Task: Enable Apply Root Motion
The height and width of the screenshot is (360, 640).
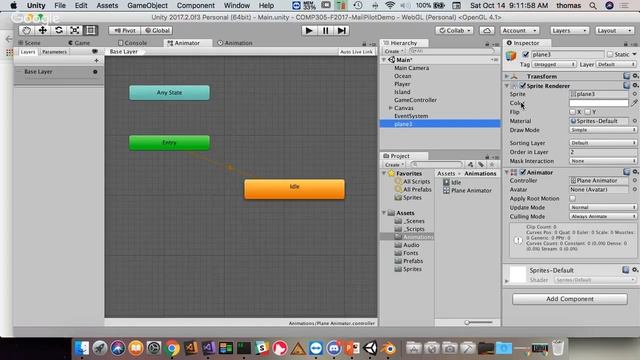Action: click(573, 198)
